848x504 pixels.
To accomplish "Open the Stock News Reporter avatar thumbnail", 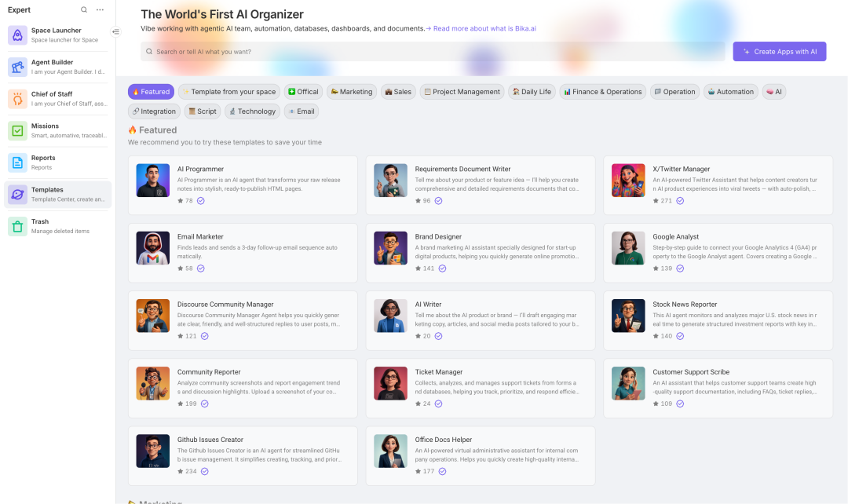I will click(x=628, y=316).
